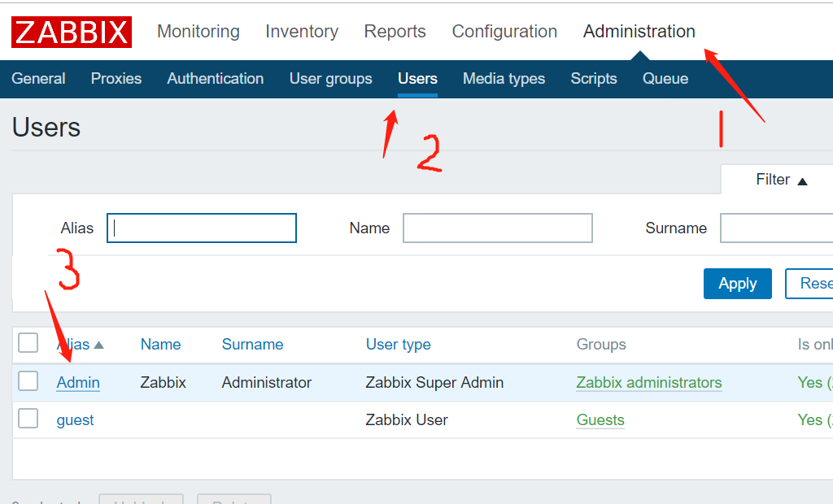Screen dimensions: 833x504
Task: Click the ZABBIX logo
Action: [72, 32]
